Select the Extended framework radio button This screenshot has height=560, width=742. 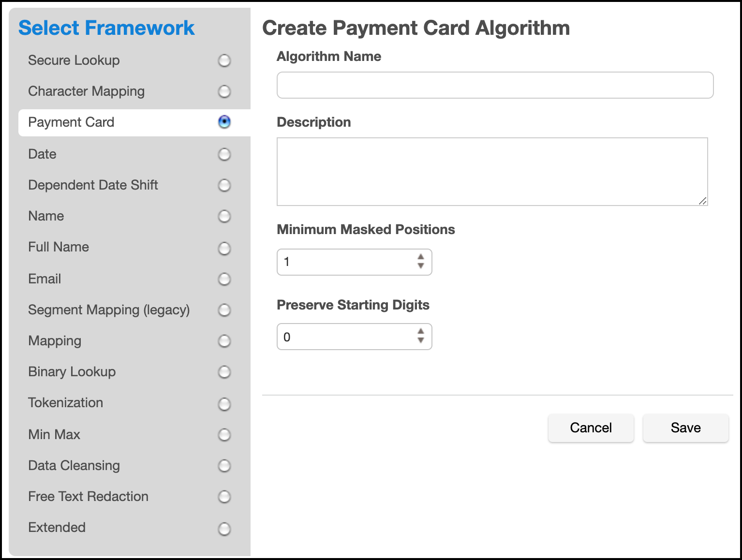point(224,529)
